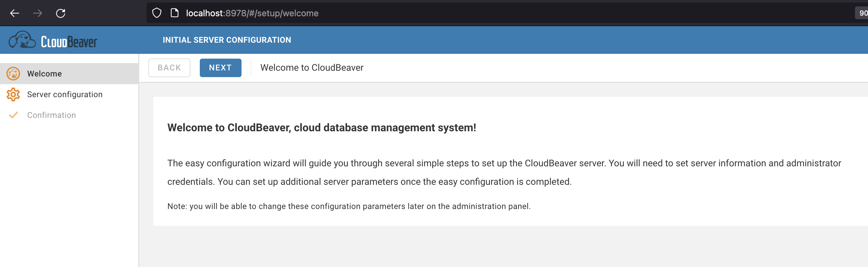Open the Server configuration step
Viewport: 868px width, 267px height.
[x=69, y=94]
